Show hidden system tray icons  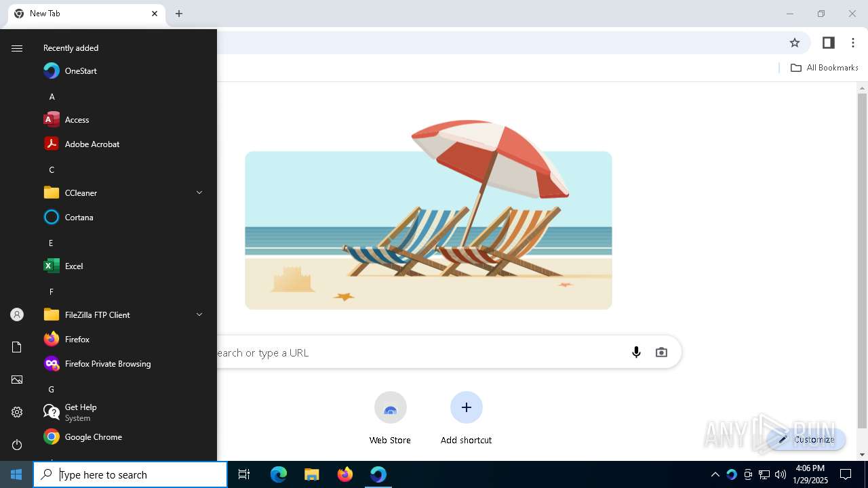[715, 474]
